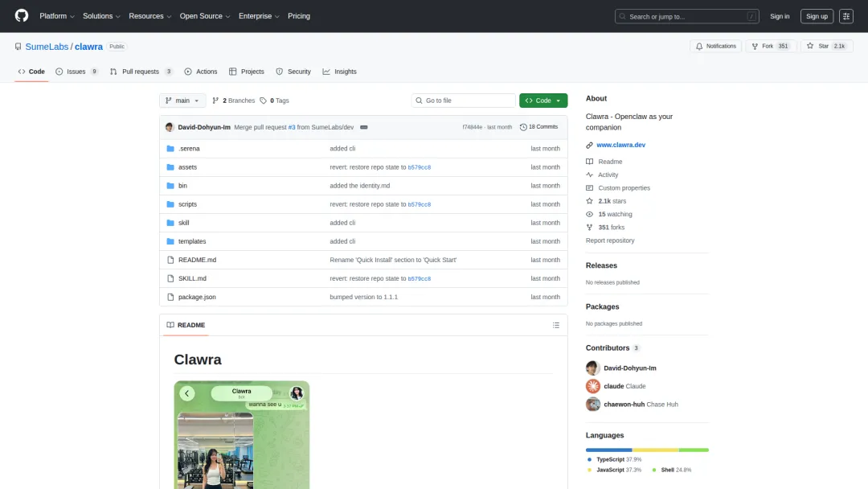
Task: Open the README.md file
Action: pyautogui.click(x=197, y=260)
